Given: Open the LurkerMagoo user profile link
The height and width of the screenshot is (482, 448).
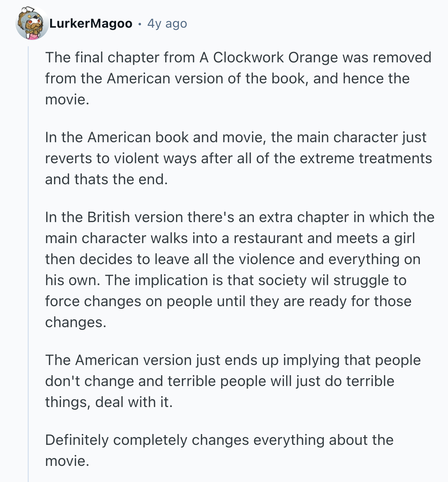Looking at the screenshot, I should [91, 23].
